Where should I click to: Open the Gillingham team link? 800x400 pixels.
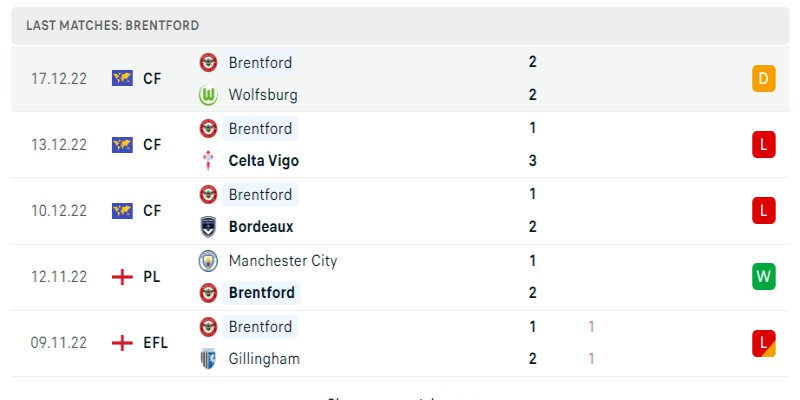click(264, 359)
